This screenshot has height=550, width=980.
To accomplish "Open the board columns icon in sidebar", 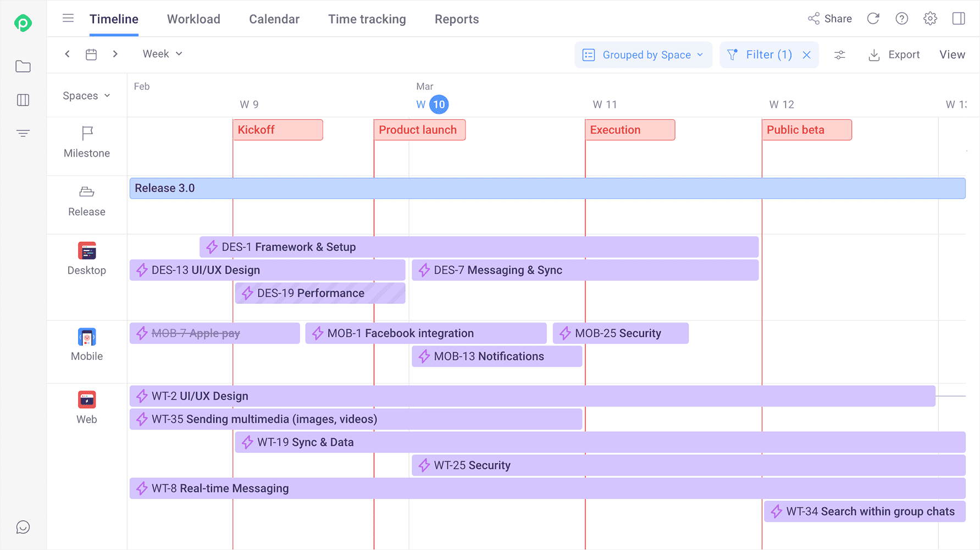I will 23,100.
